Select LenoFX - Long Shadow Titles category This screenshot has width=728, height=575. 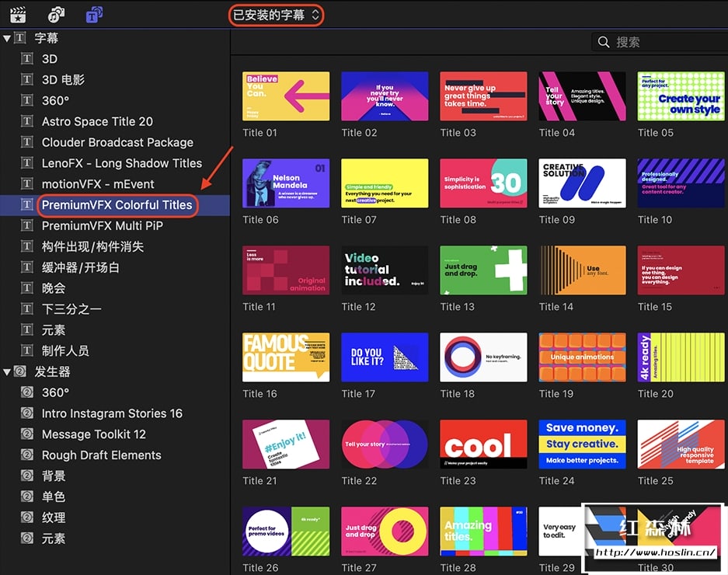point(115,163)
